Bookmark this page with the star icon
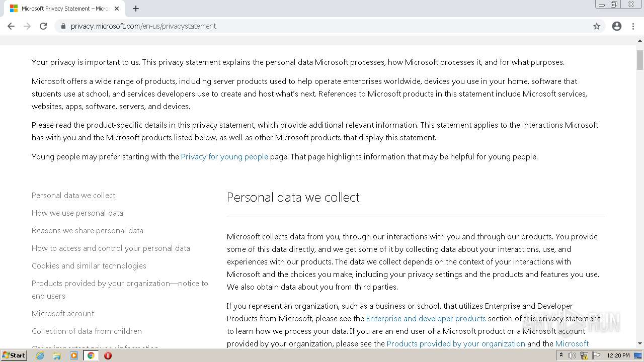 [597, 26]
